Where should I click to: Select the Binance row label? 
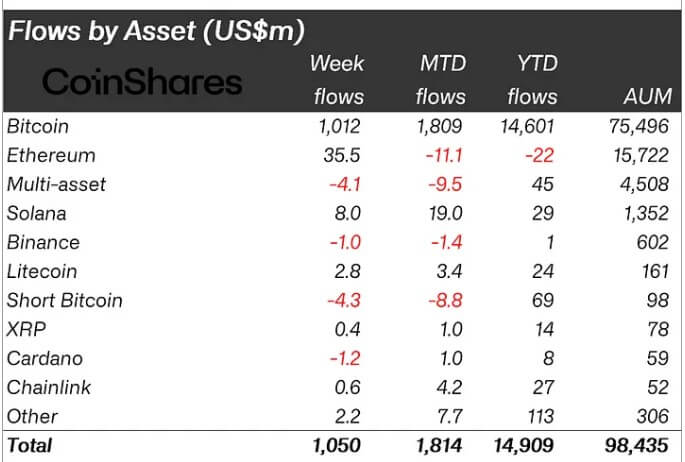pyautogui.click(x=43, y=242)
